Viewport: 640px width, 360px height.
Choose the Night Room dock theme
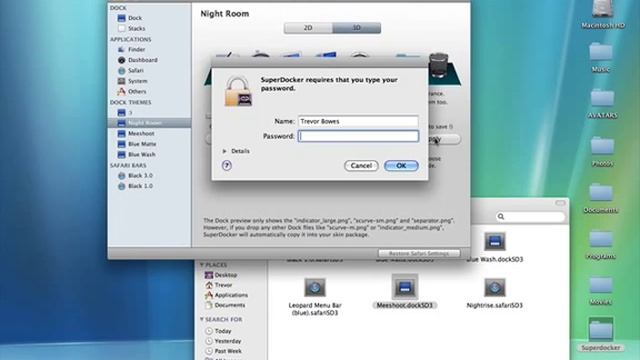(x=149, y=123)
